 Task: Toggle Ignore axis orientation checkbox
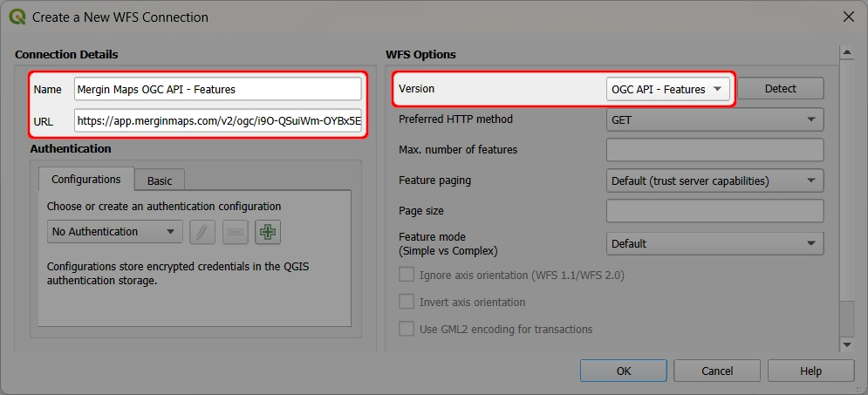[x=407, y=275]
